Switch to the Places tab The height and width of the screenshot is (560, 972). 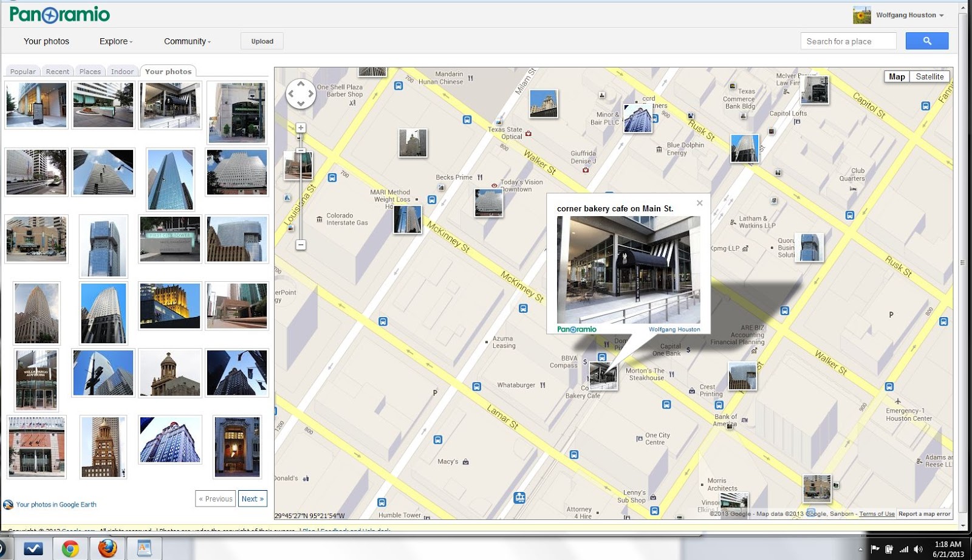[x=90, y=71]
